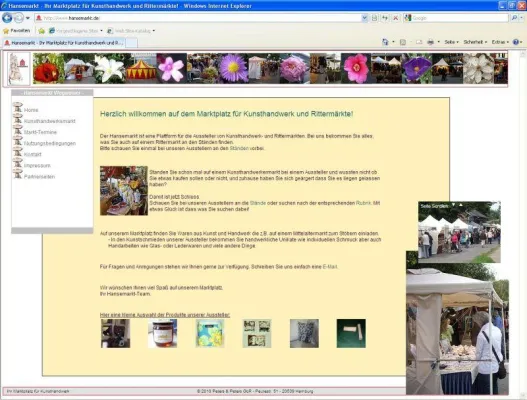
Task: Click the jam jar product thumbnail
Action: [163, 333]
